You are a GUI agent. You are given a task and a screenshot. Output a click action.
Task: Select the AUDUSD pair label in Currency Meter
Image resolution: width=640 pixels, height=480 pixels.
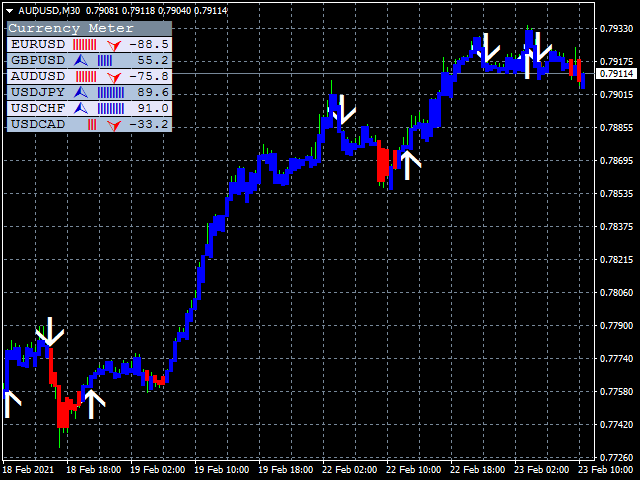pyautogui.click(x=38, y=76)
